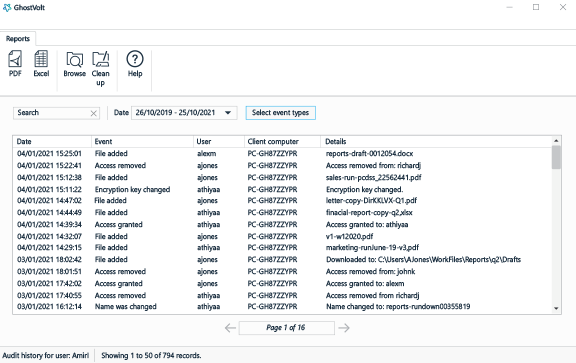The height and width of the screenshot is (363, 576).
Task: Click the Page 1 of 16 box
Action: tap(287, 328)
